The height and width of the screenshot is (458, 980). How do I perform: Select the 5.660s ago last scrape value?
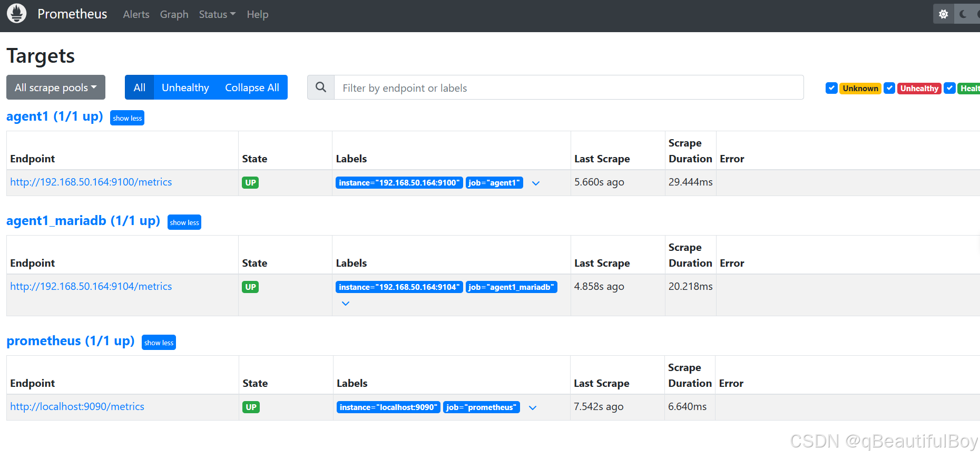[x=599, y=182]
